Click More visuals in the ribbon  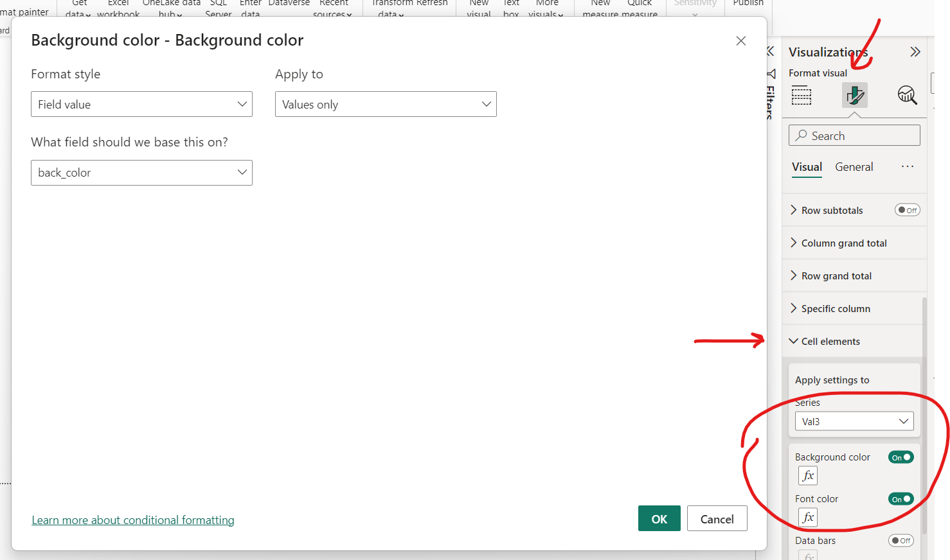(x=546, y=8)
